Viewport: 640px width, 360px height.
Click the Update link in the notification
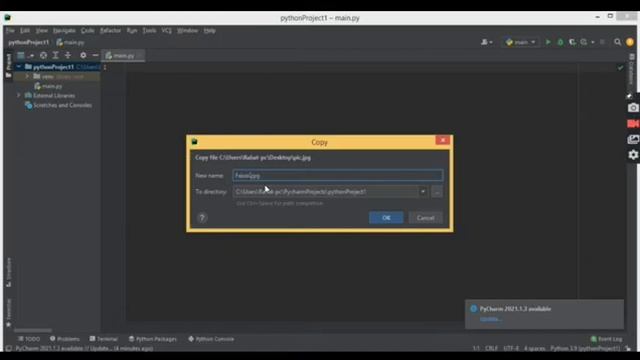coord(490,319)
